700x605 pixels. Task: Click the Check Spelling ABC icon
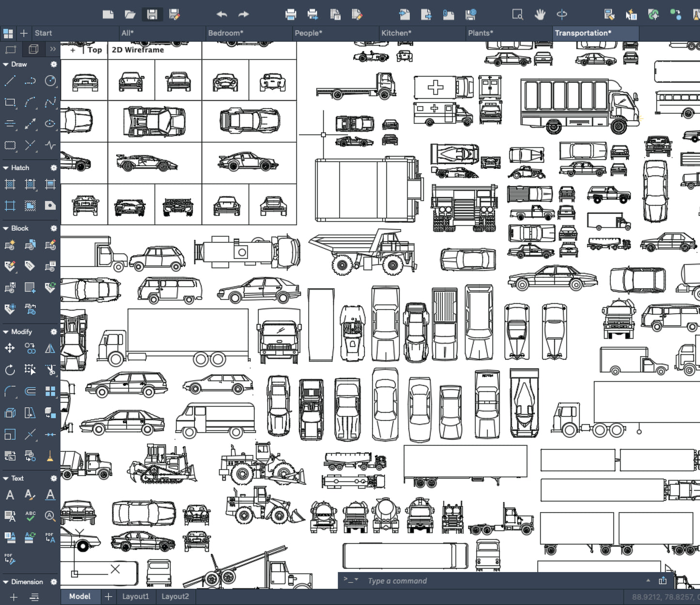point(30,516)
